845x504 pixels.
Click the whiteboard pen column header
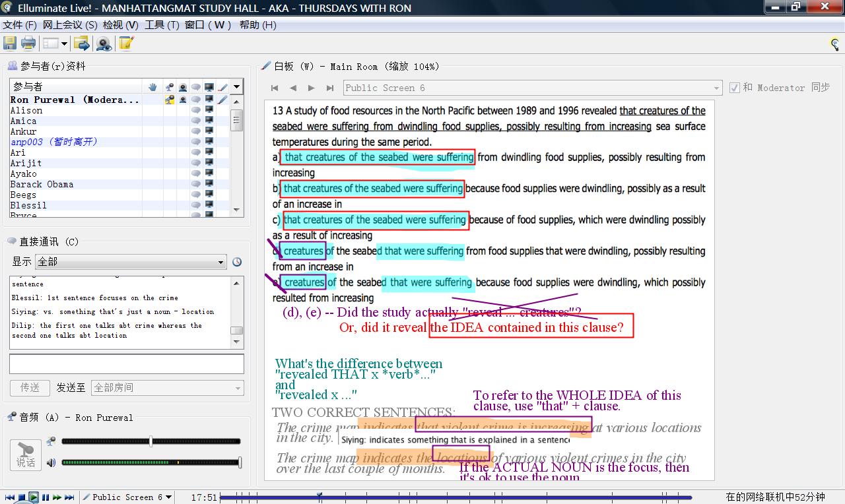click(222, 87)
